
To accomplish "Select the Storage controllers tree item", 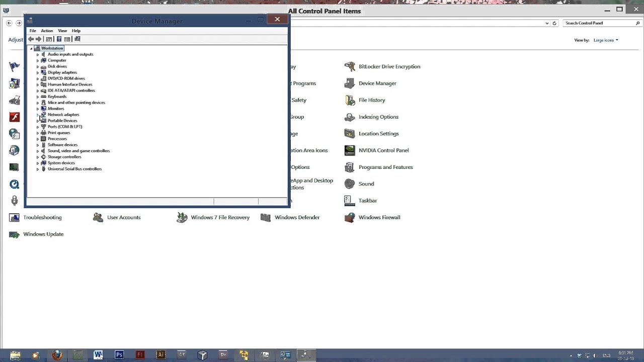I will [64, 157].
